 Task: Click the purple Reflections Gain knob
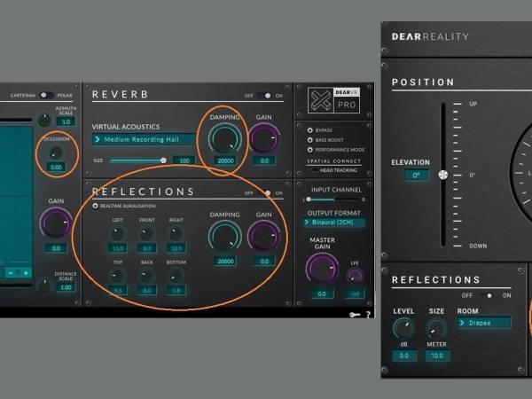tap(264, 237)
